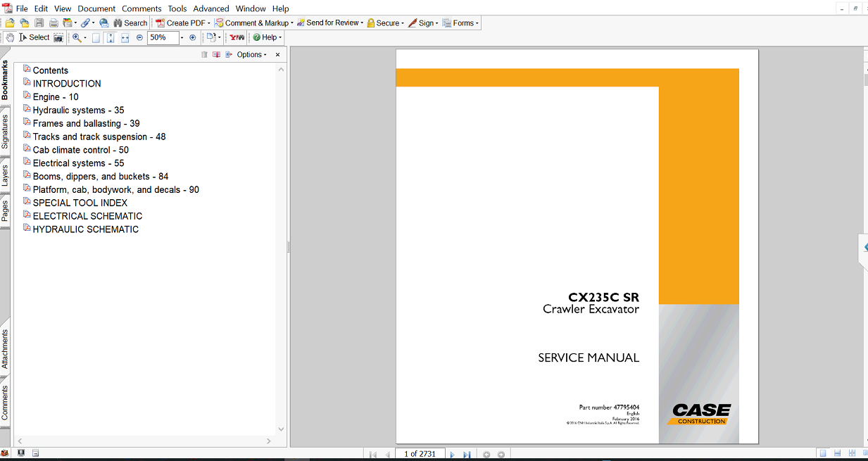Click the Snapshot tool icon
The width and height of the screenshot is (868, 461).
(x=57, y=37)
